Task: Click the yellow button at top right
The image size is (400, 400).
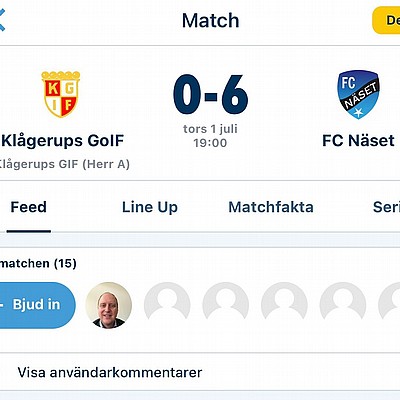Action: (x=387, y=20)
